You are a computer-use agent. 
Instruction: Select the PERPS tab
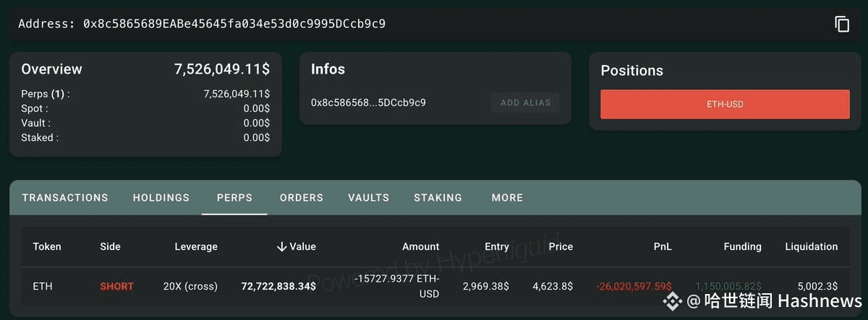pyautogui.click(x=234, y=197)
